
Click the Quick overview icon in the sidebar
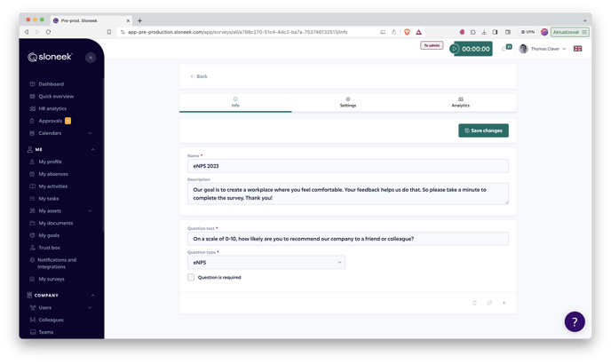(32, 96)
